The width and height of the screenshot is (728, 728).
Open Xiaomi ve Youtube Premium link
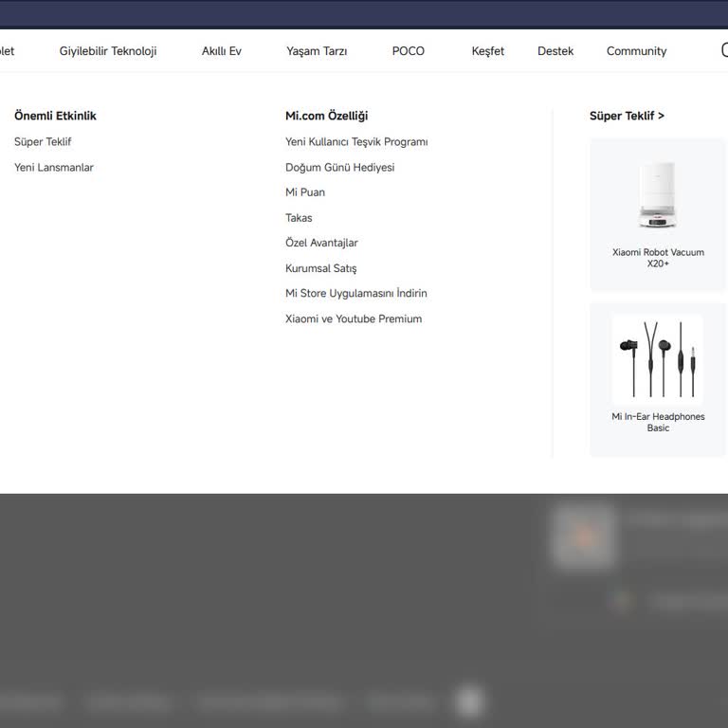[x=354, y=318]
